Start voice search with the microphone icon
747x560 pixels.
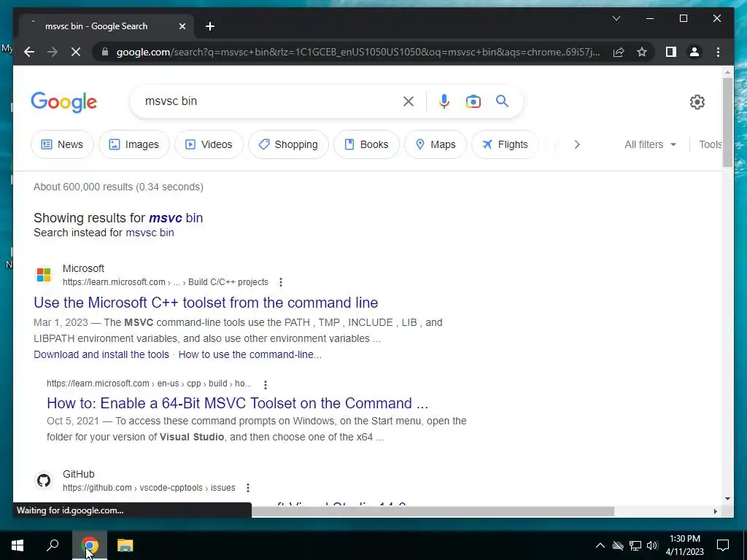pos(444,101)
